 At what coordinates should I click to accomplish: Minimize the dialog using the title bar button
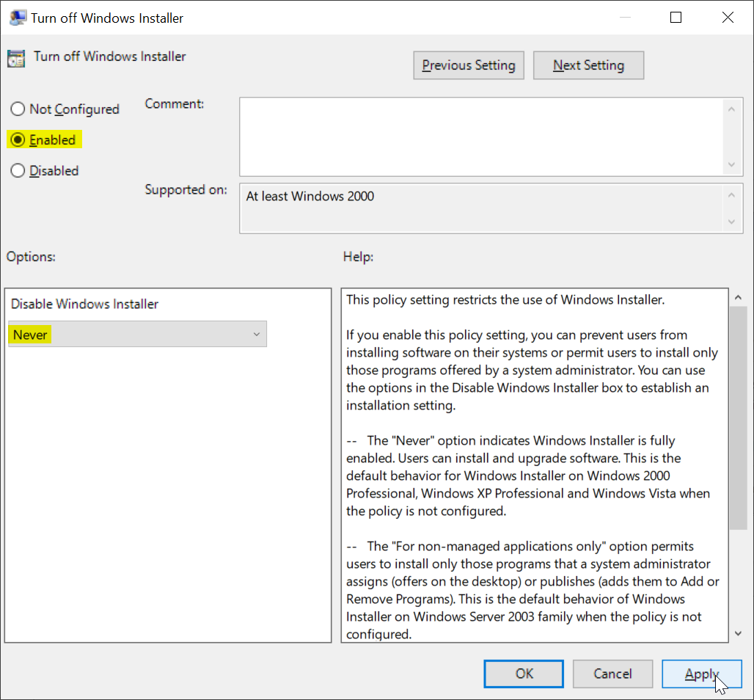[x=625, y=18]
